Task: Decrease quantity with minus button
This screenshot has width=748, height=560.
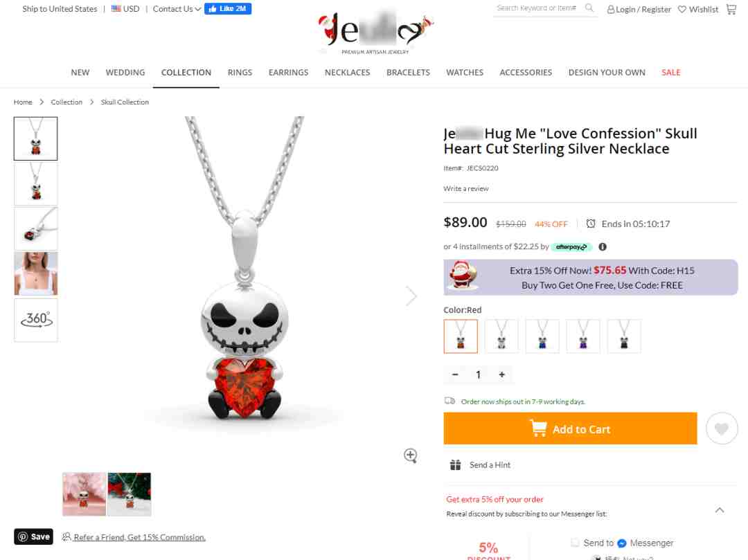Action: pyautogui.click(x=455, y=374)
